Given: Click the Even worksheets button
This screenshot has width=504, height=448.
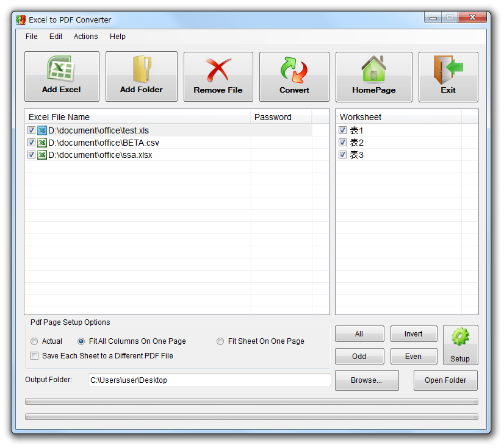Looking at the screenshot, I should click(414, 357).
